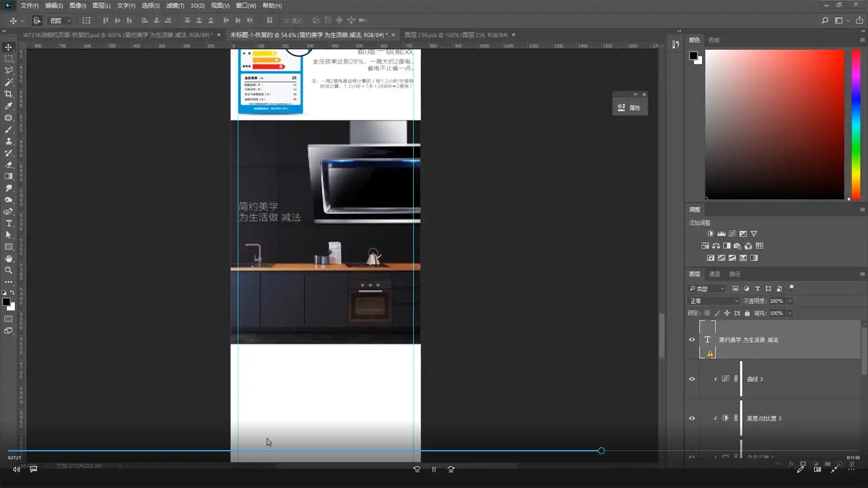
Task: Select the Hand tool
Action: 9,258
